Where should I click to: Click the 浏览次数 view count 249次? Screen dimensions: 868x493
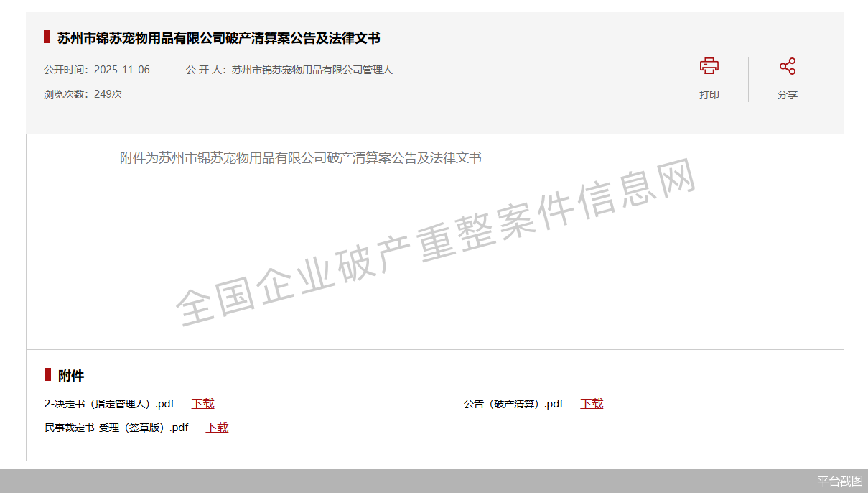83,93
